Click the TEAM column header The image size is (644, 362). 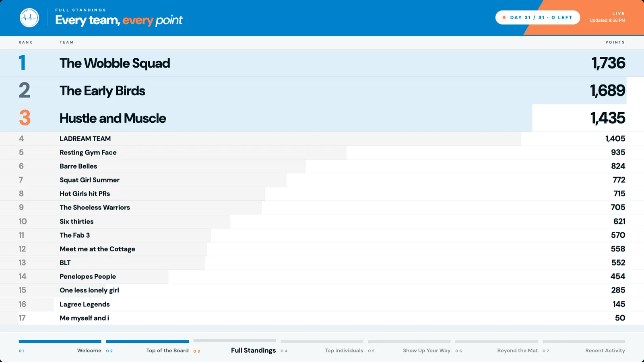pyautogui.click(x=67, y=42)
